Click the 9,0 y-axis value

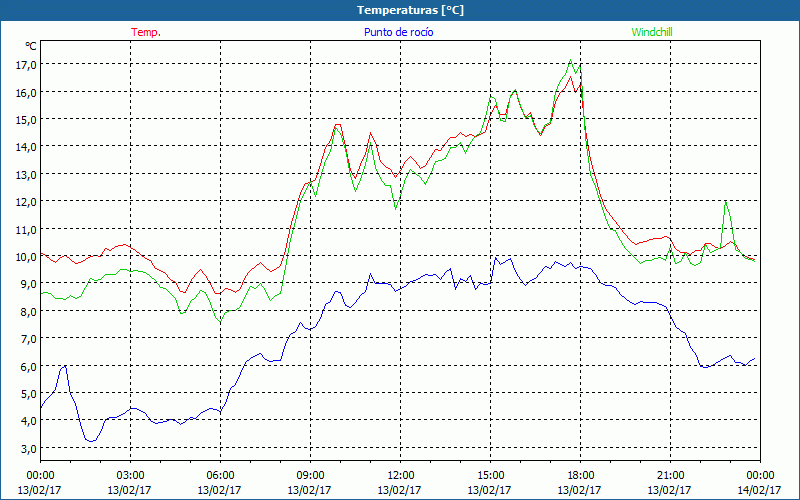[30, 284]
